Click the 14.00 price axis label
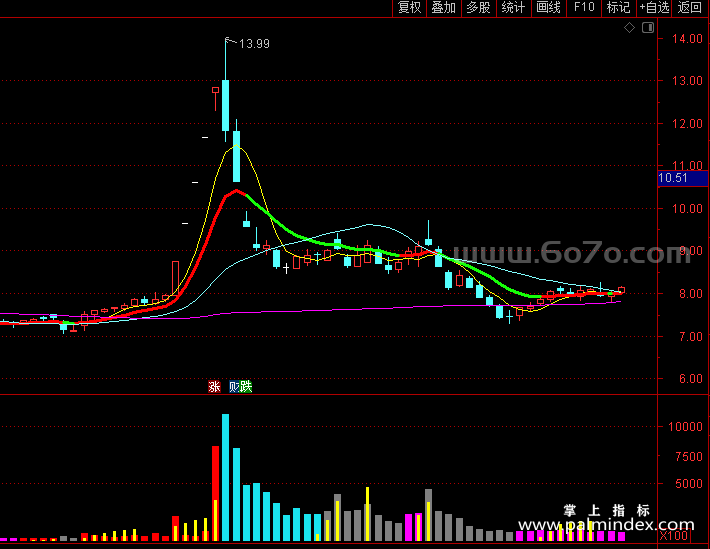Viewport: 710px width, 549px height. [687, 39]
